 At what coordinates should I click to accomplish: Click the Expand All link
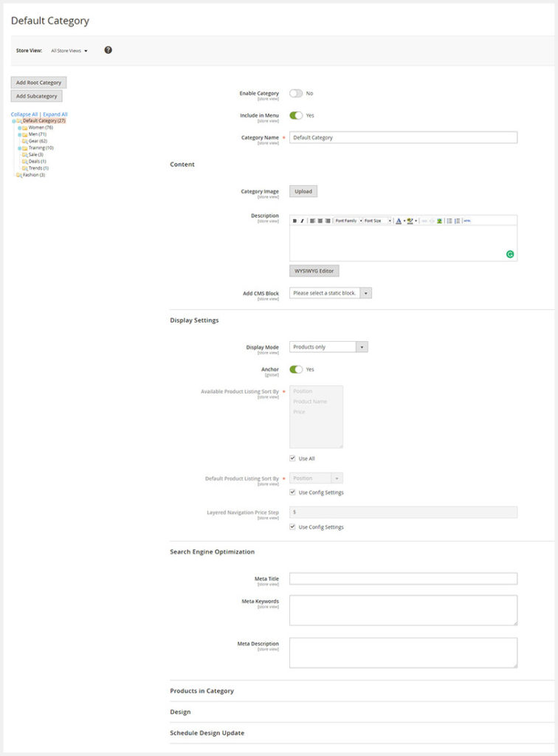pyautogui.click(x=55, y=114)
